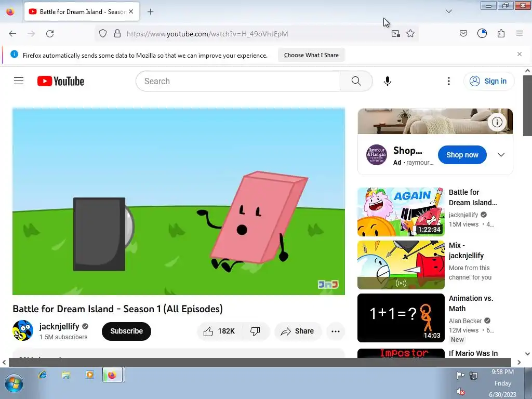Click the Sign in button

(x=489, y=81)
